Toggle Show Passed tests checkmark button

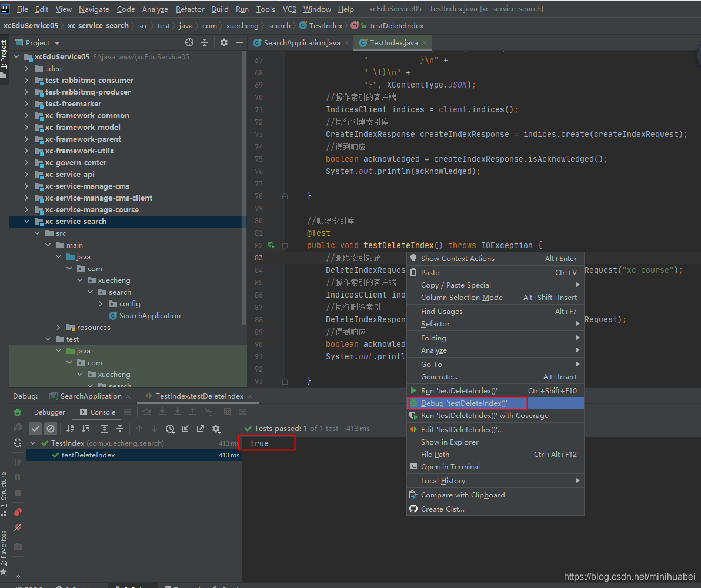[35, 429]
